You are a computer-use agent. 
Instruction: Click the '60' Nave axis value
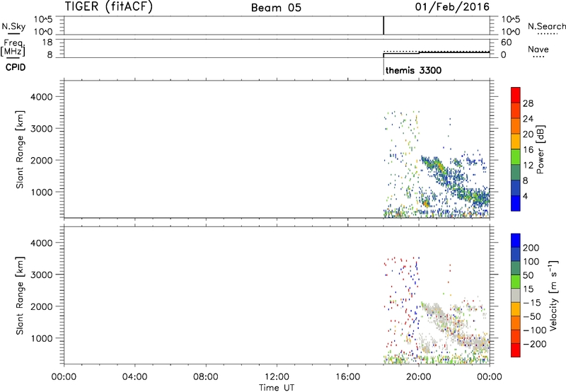tap(506, 42)
